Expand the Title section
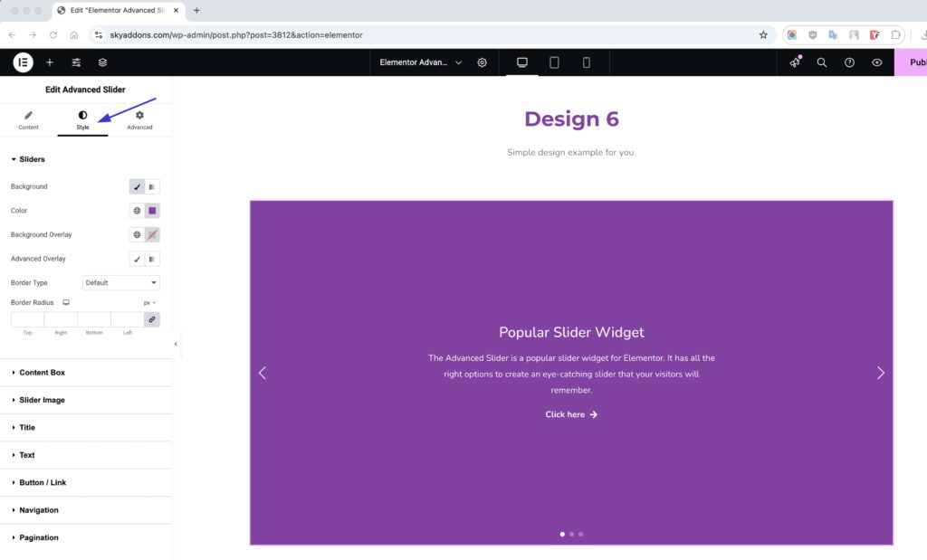Viewport: 927px width, 560px height. 86,428
